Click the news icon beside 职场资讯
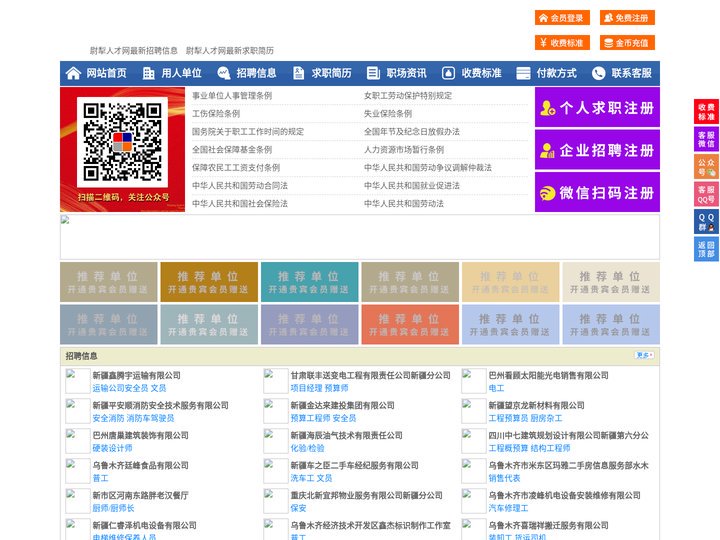The image size is (720, 540). pyautogui.click(x=373, y=73)
